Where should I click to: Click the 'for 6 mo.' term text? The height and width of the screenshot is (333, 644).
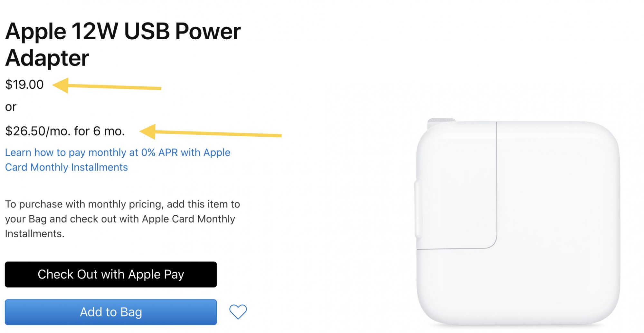[x=99, y=131]
